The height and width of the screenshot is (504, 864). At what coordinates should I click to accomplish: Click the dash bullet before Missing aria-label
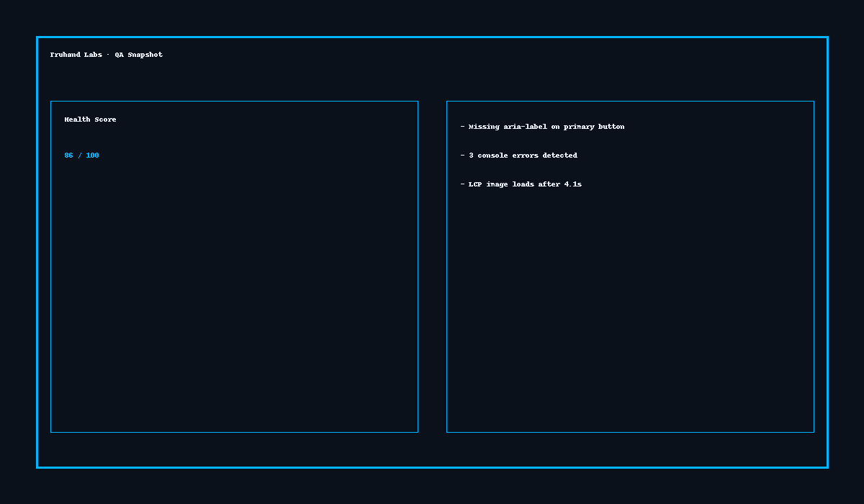463,127
